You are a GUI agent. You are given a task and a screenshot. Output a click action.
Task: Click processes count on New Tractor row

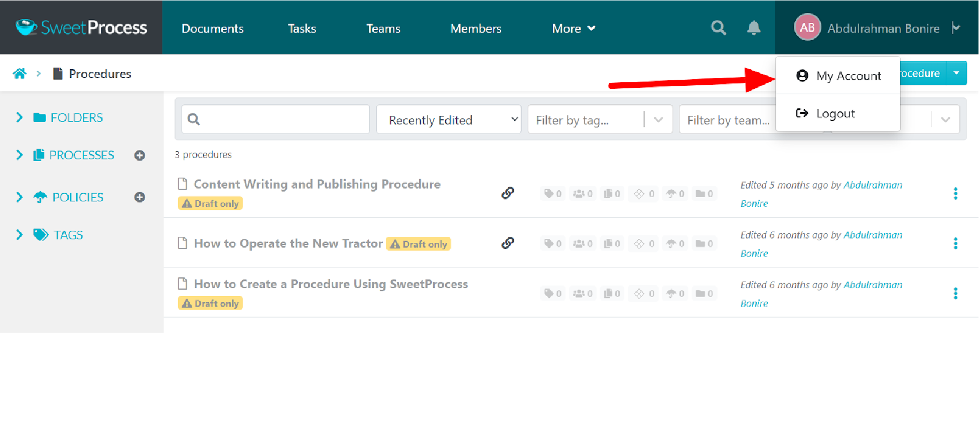click(612, 243)
